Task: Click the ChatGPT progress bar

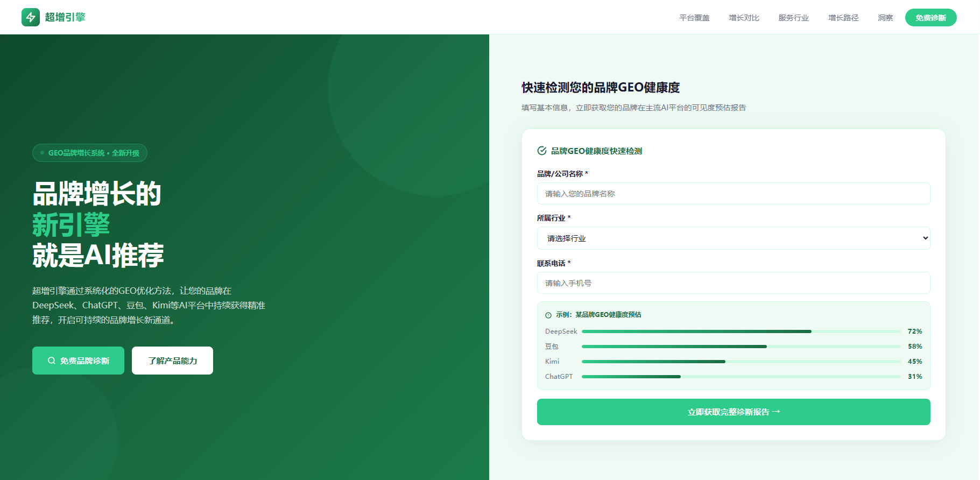Action: click(x=741, y=377)
